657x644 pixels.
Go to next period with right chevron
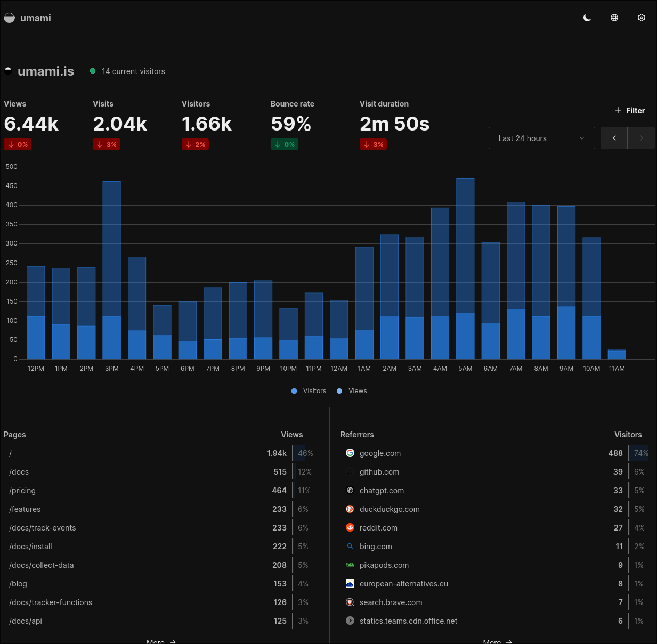641,138
